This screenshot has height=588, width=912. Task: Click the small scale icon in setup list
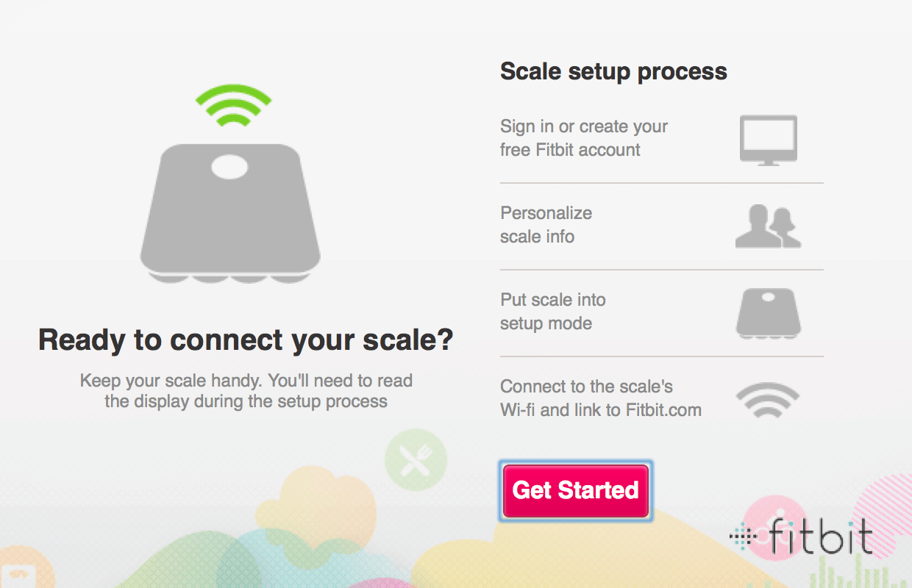tap(768, 313)
